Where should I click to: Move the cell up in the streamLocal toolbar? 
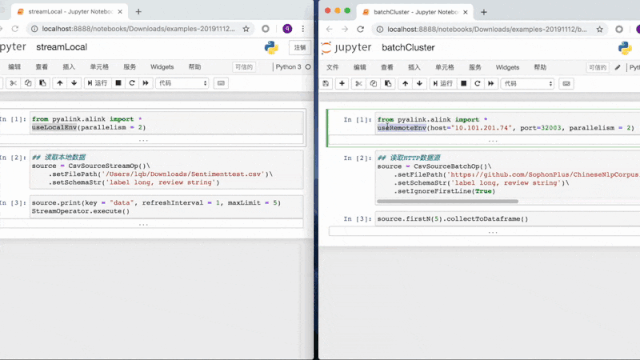[60, 83]
